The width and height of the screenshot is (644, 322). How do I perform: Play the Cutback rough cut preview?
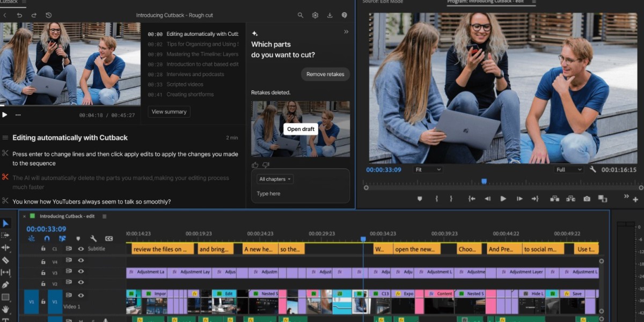pyautogui.click(x=5, y=114)
